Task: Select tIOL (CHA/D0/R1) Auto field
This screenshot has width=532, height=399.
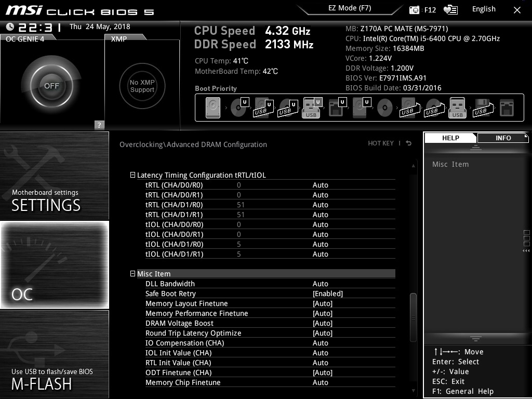Action: (320, 234)
